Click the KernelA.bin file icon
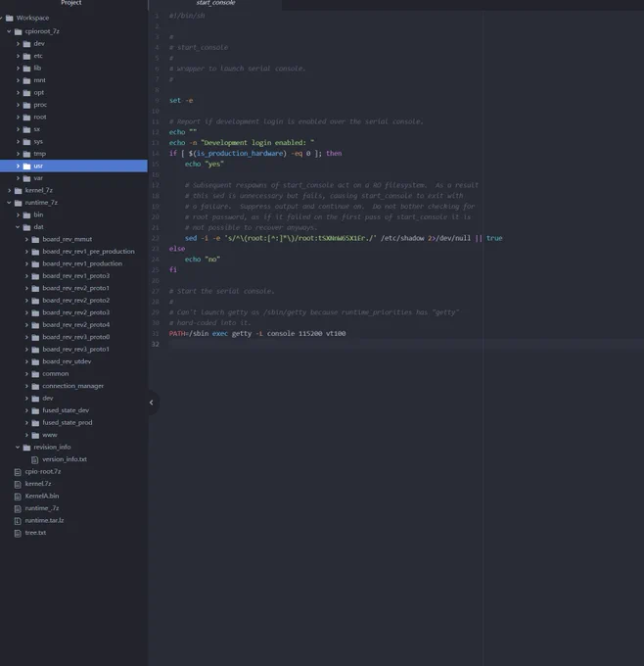 18,497
